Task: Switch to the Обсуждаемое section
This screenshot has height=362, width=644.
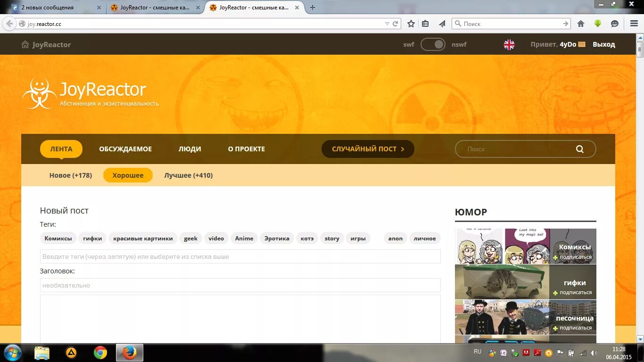Action: [125, 148]
